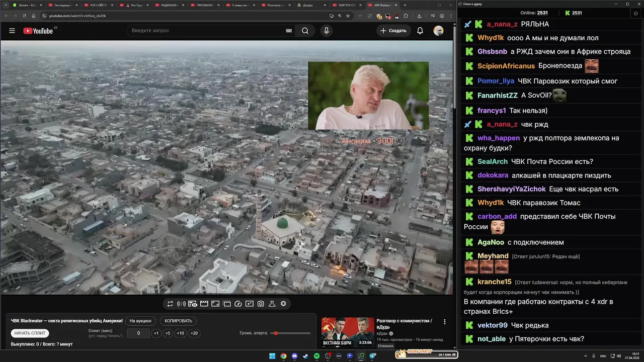Toggle the loop icon in player toolbar
This screenshot has height=362, width=644.
coord(170,304)
